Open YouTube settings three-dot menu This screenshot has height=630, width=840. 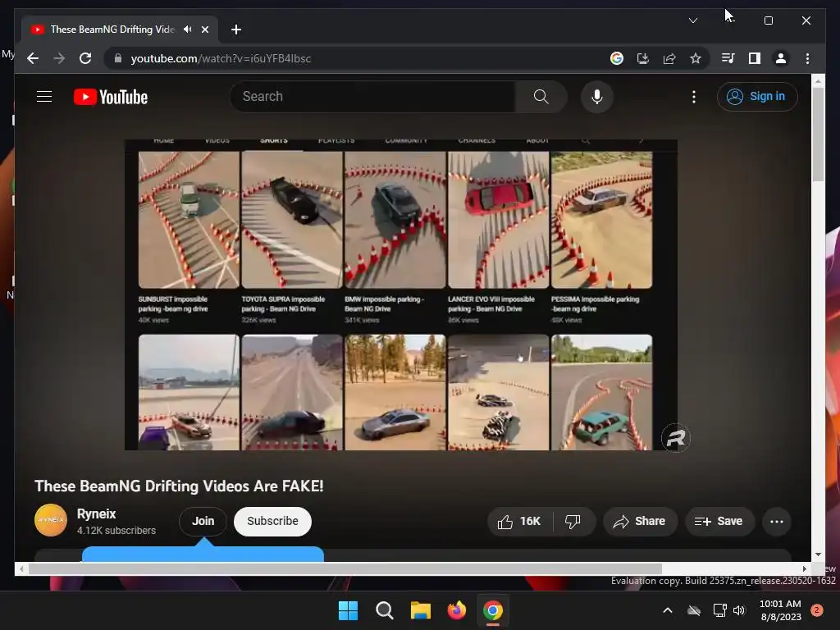[x=694, y=97]
